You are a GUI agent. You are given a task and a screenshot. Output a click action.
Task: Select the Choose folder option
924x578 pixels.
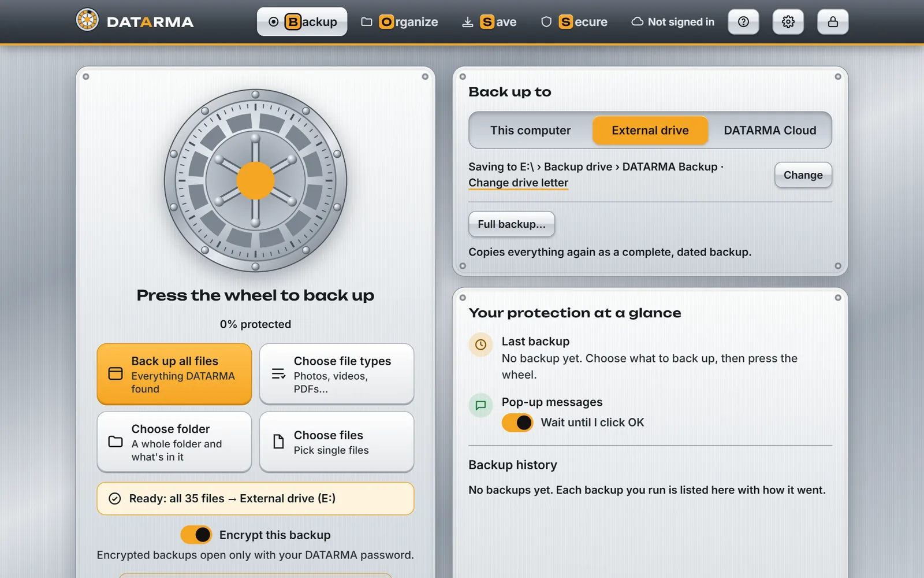(x=174, y=442)
